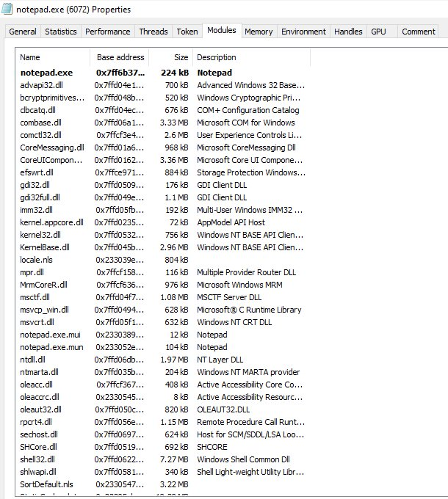
Task: Select the notepad.exe module row
Action: (163, 73)
